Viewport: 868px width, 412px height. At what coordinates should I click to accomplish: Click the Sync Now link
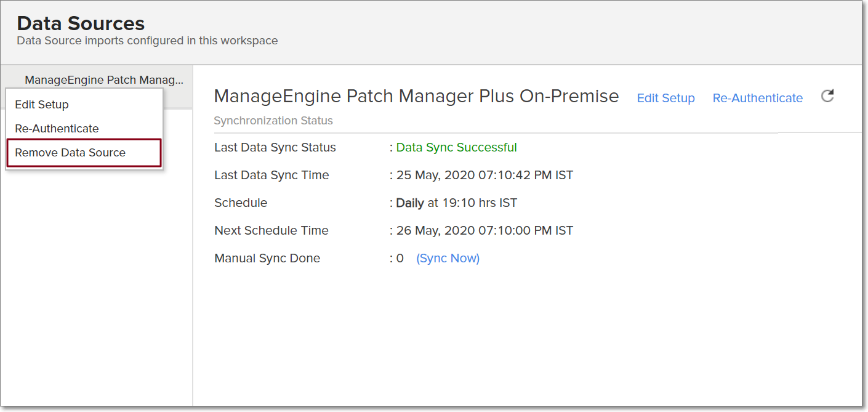pos(448,259)
